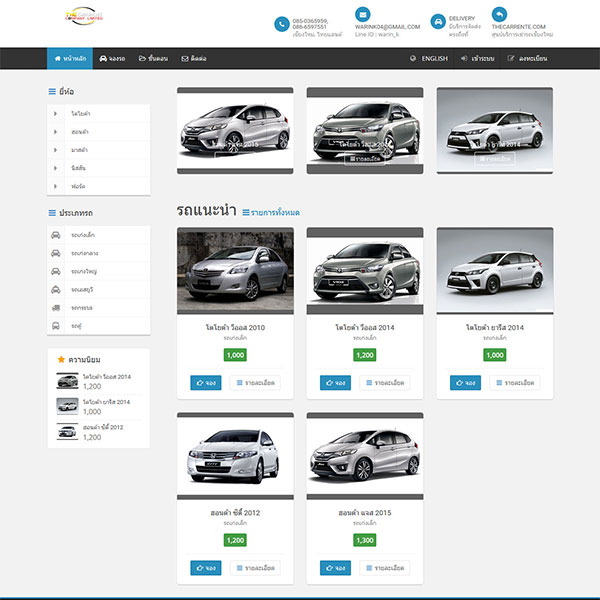Open the silver Honda Jazz photo in top carousel
Image resolution: width=600 pixels, height=600 pixels.
[235, 130]
